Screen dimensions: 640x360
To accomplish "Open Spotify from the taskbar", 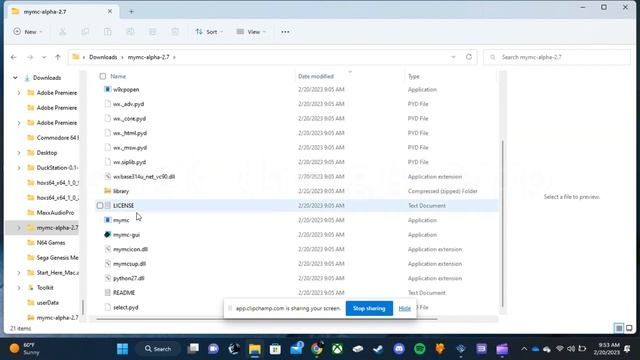I will (420, 349).
